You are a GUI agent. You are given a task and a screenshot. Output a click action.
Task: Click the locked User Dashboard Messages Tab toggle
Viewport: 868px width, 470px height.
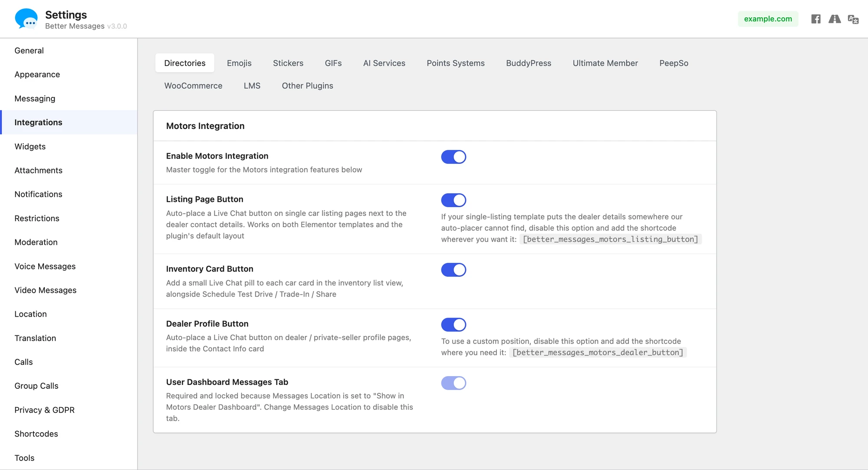[454, 383]
